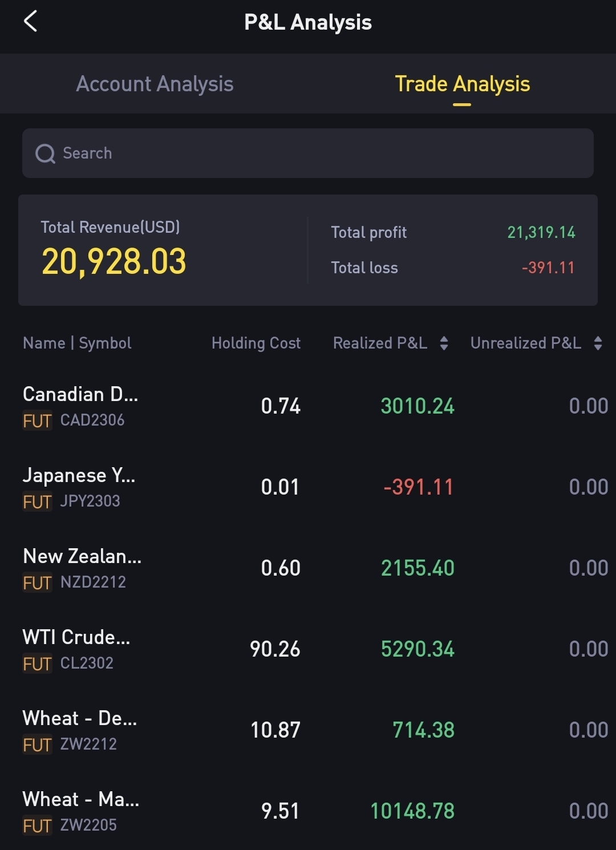Sort by Unrealized P&L arrows

[x=598, y=343]
